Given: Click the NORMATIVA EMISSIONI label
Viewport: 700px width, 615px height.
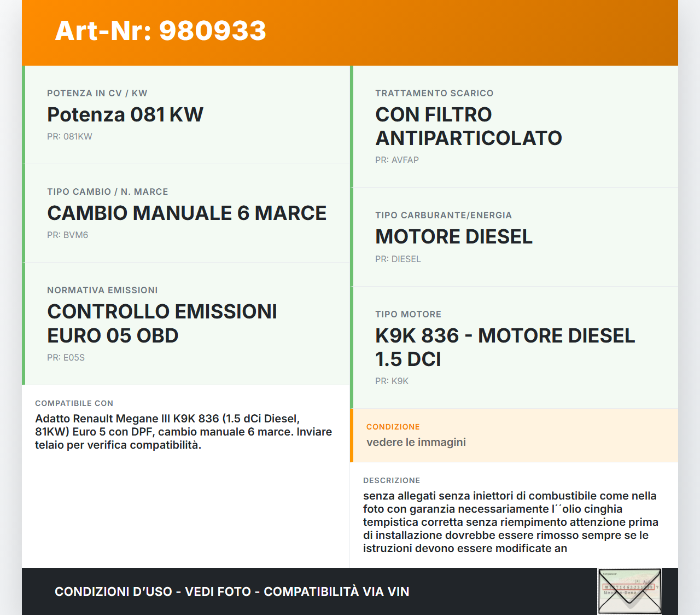Looking at the screenshot, I should (x=102, y=291).
